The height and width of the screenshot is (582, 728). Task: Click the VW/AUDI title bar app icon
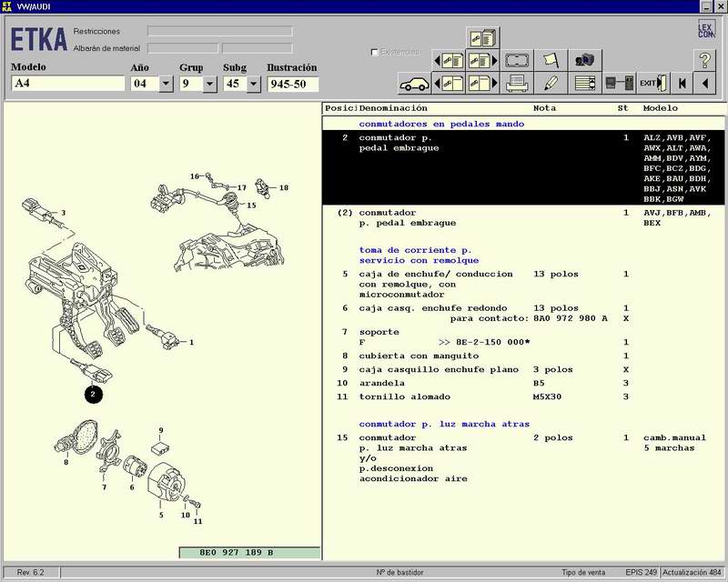[x=7, y=6]
